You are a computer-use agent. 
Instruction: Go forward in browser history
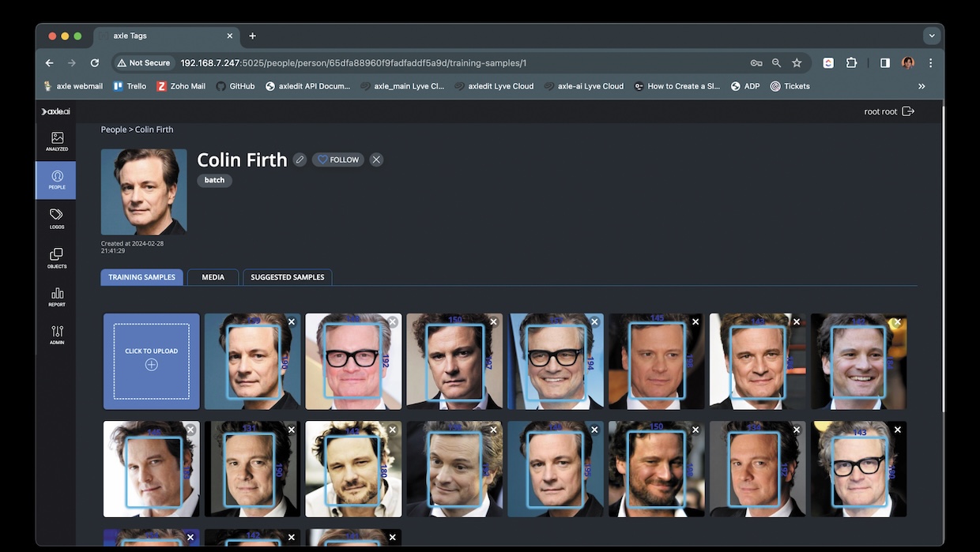(x=72, y=63)
